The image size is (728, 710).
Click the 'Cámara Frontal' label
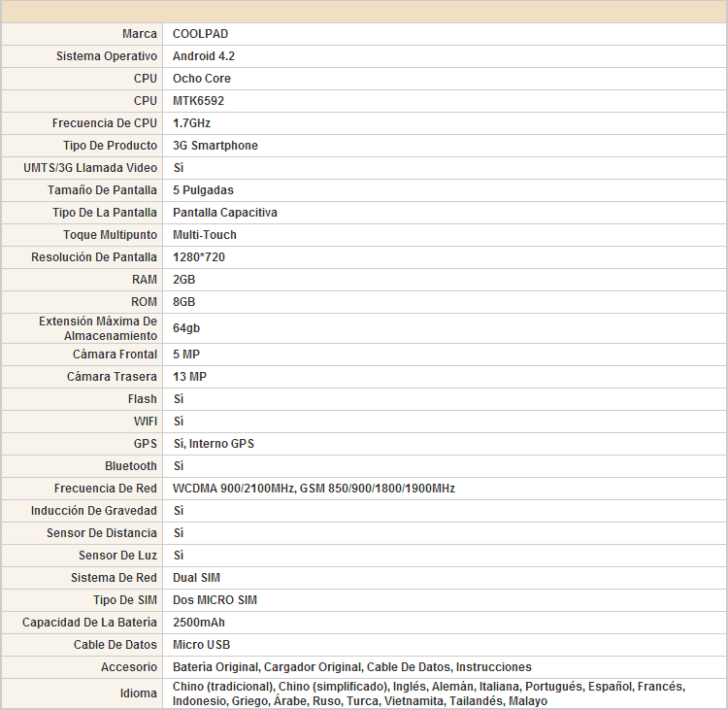(115, 355)
